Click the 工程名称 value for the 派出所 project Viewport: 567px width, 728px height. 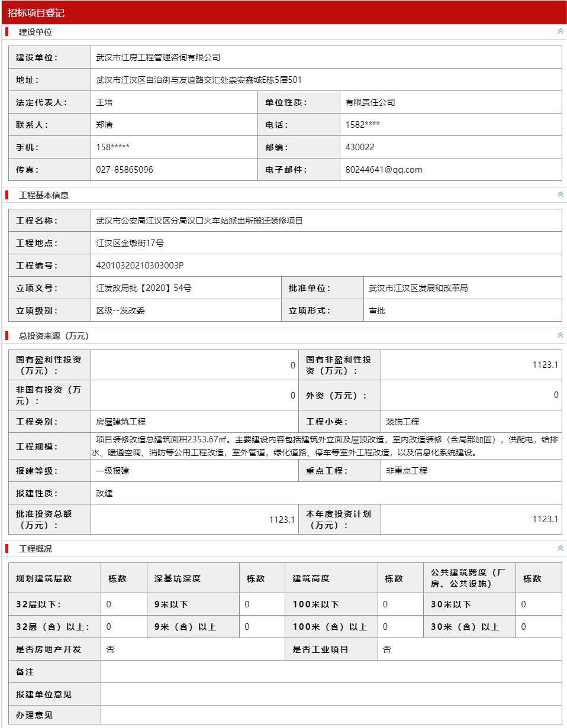click(x=199, y=221)
